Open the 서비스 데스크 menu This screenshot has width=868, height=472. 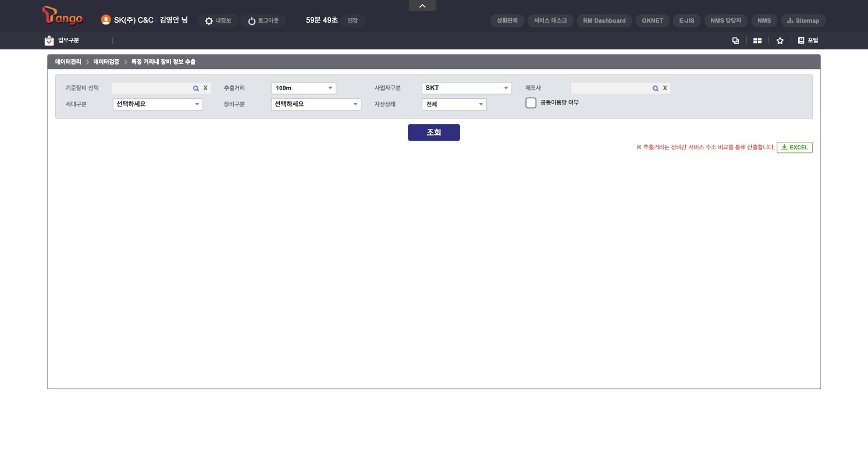click(x=550, y=21)
